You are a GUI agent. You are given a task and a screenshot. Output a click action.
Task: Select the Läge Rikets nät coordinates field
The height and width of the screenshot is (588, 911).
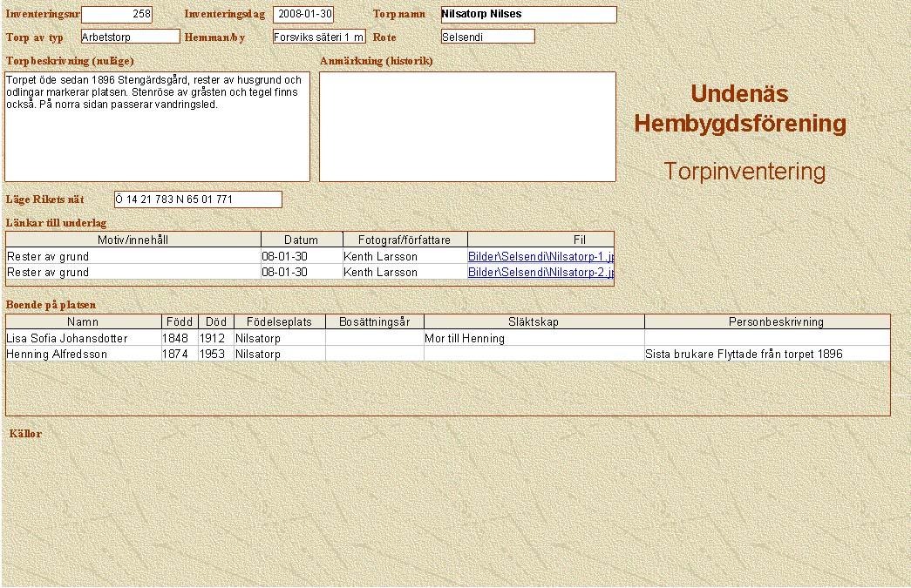(x=198, y=199)
